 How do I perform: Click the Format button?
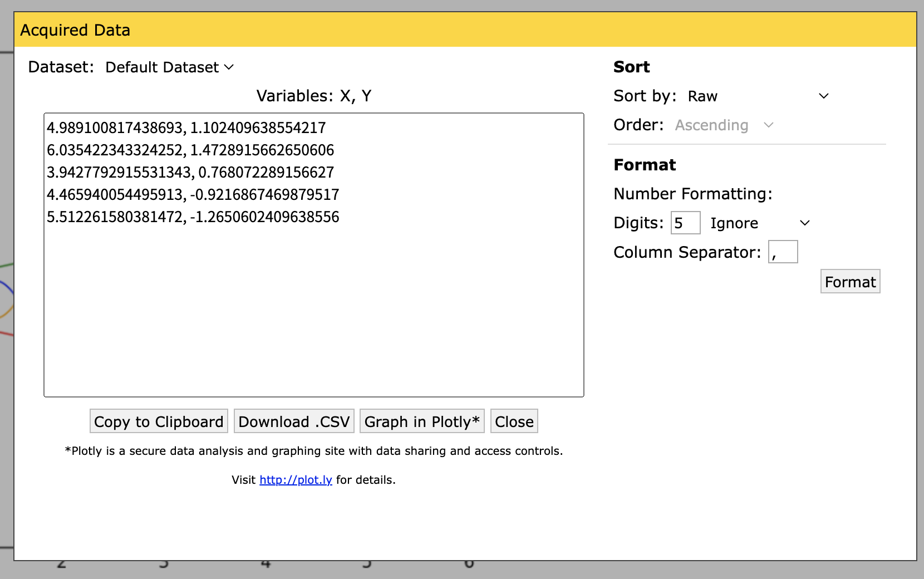pos(850,282)
